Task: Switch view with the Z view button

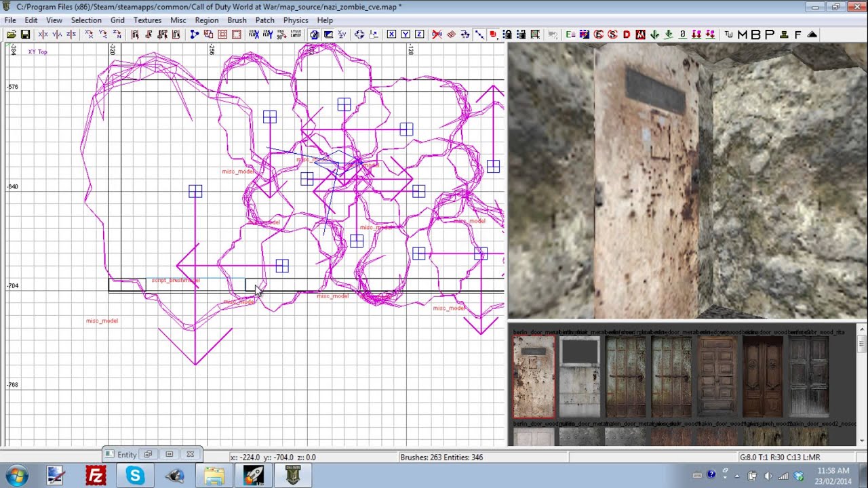Action: click(x=419, y=35)
